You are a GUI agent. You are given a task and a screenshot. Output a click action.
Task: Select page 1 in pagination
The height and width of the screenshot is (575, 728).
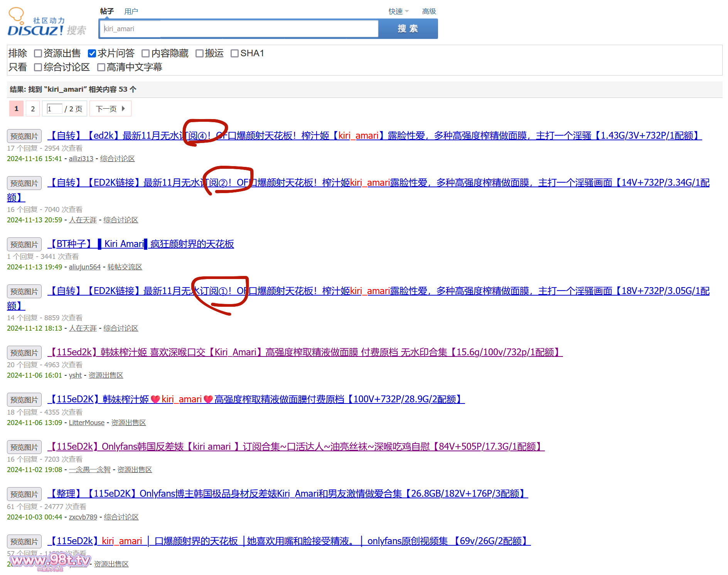click(x=16, y=109)
